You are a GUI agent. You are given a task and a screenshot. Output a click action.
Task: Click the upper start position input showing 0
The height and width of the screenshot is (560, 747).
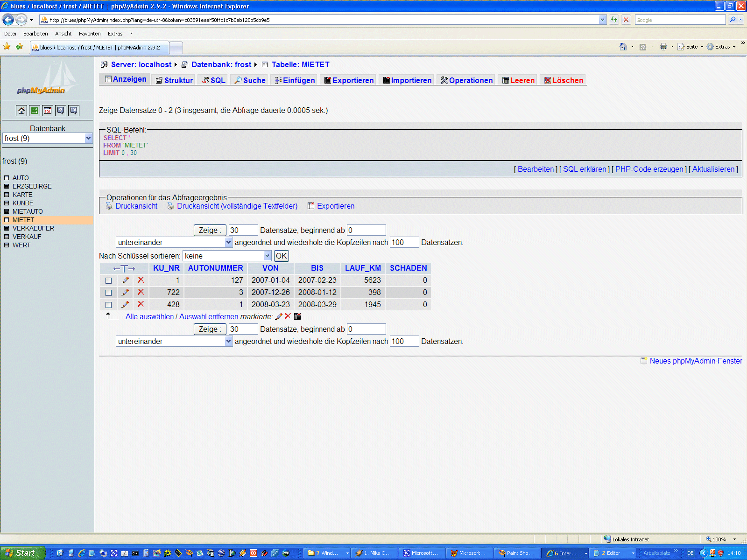coord(366,230)
